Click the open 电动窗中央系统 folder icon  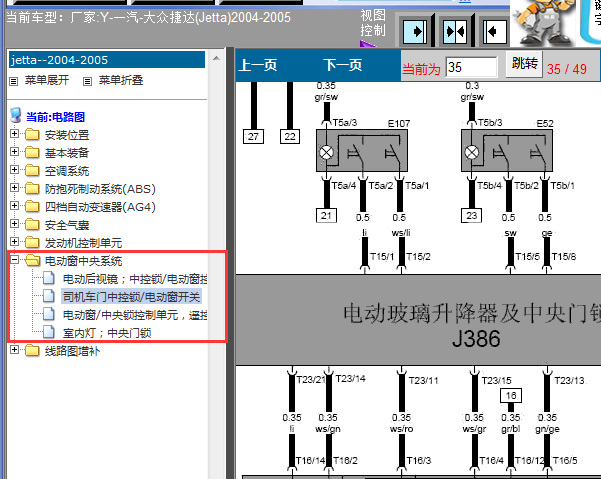point(33,261)
